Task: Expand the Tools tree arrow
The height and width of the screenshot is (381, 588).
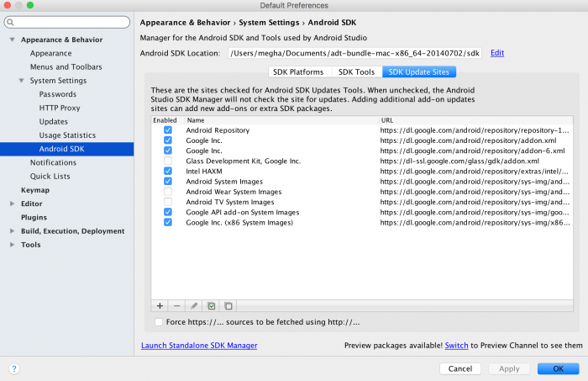Action: click(x=12, y=245)
